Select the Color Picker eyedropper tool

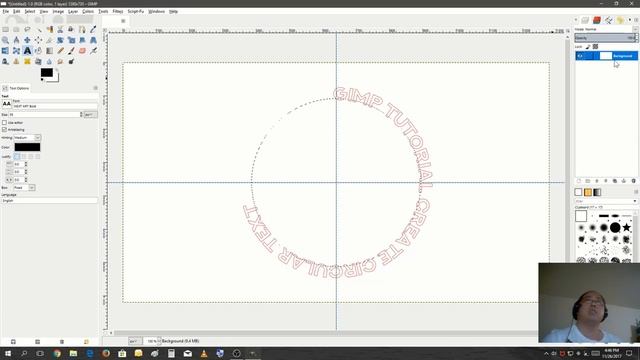(93, 29)
